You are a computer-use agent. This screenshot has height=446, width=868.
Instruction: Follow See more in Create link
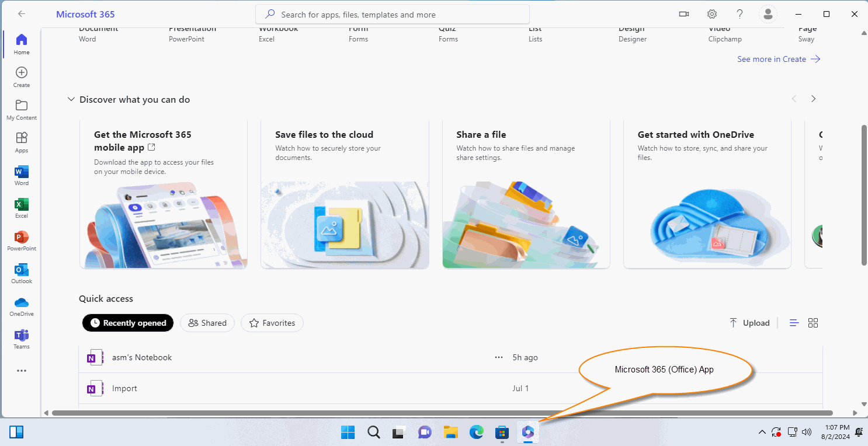point(779,59)
